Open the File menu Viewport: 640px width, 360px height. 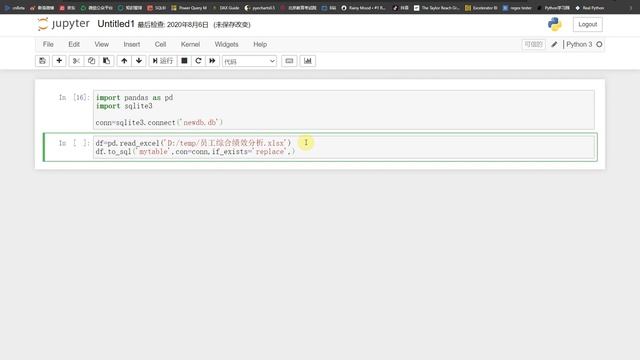coord(48,44)
